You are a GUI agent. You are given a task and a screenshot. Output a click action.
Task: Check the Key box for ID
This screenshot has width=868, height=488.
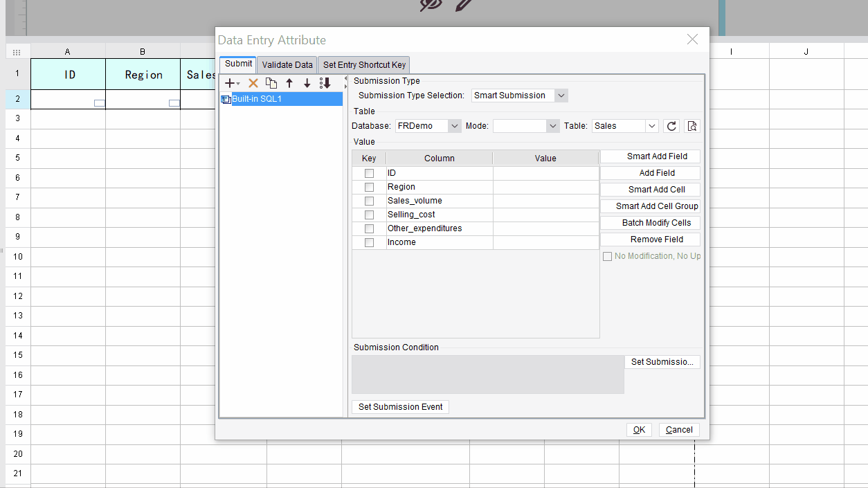[369, 173]
